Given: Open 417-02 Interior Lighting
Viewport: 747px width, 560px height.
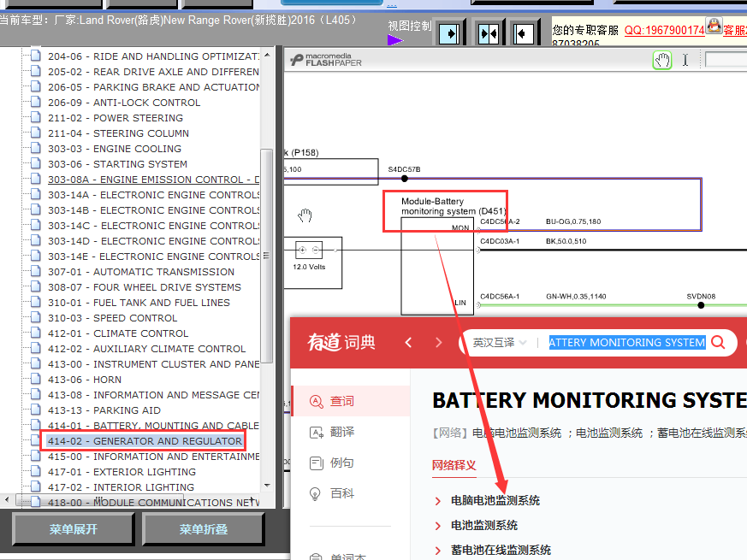Looking at the screenshot, I should coord(121,487).
